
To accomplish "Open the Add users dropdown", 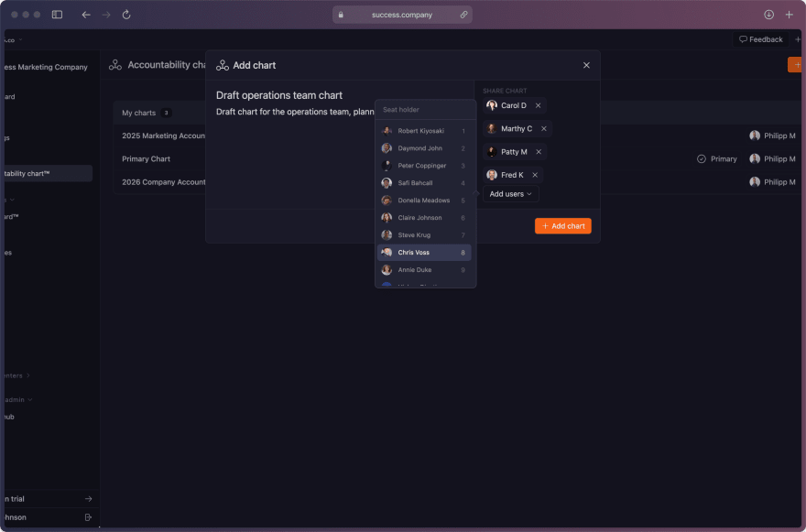I will [x=510, y=194].
